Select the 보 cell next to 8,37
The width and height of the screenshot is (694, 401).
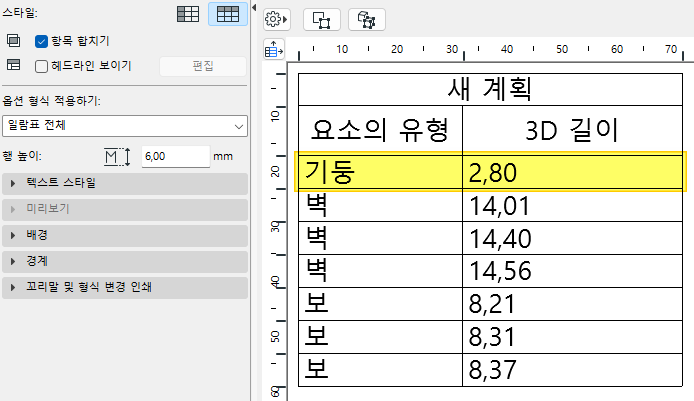coord(380,370)
